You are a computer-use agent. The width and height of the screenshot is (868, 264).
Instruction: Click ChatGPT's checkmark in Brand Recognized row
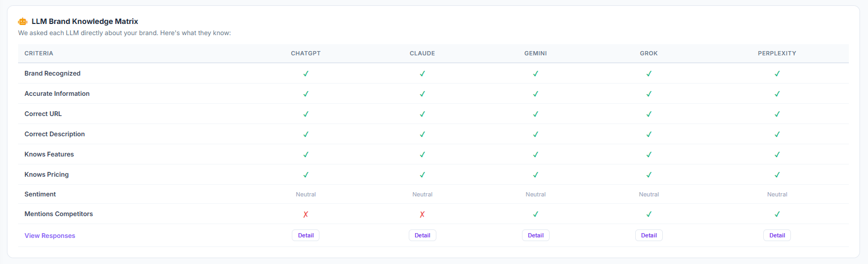click(306, 74)
